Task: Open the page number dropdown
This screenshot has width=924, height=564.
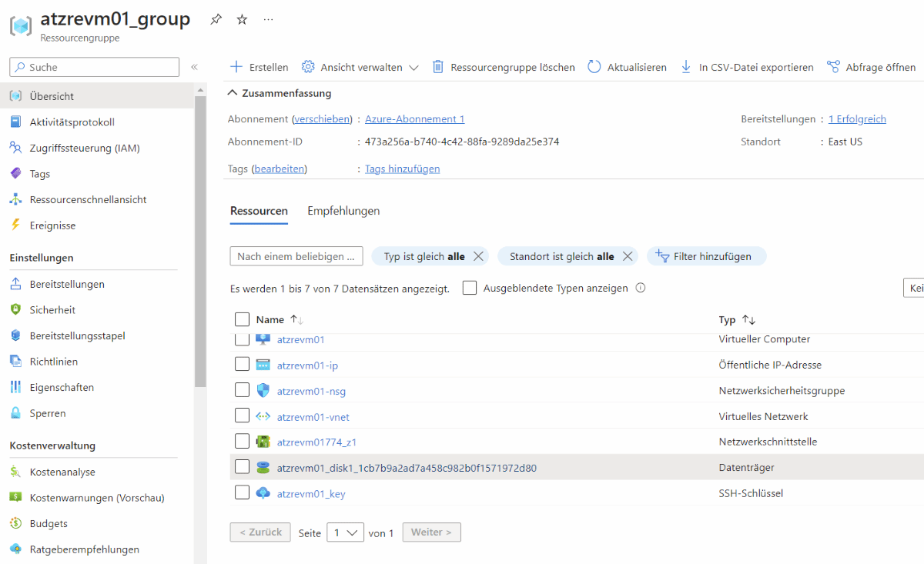Action: (345, 532)
